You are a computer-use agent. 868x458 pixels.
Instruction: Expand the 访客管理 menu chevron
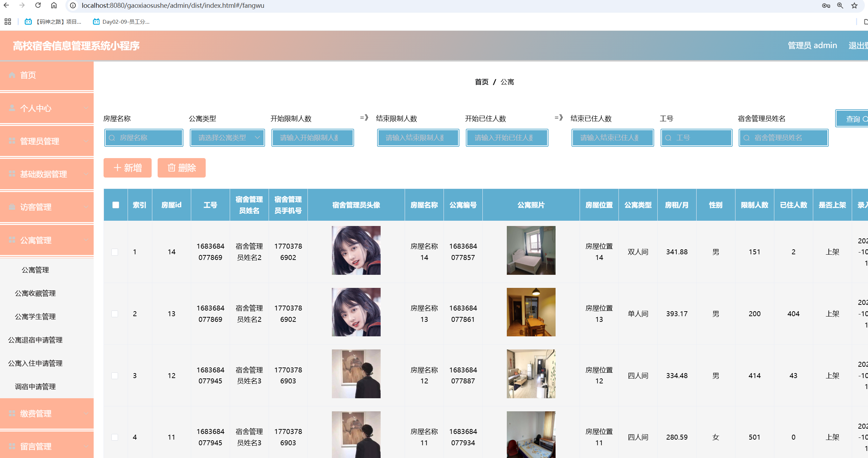[x=86, y=207]
